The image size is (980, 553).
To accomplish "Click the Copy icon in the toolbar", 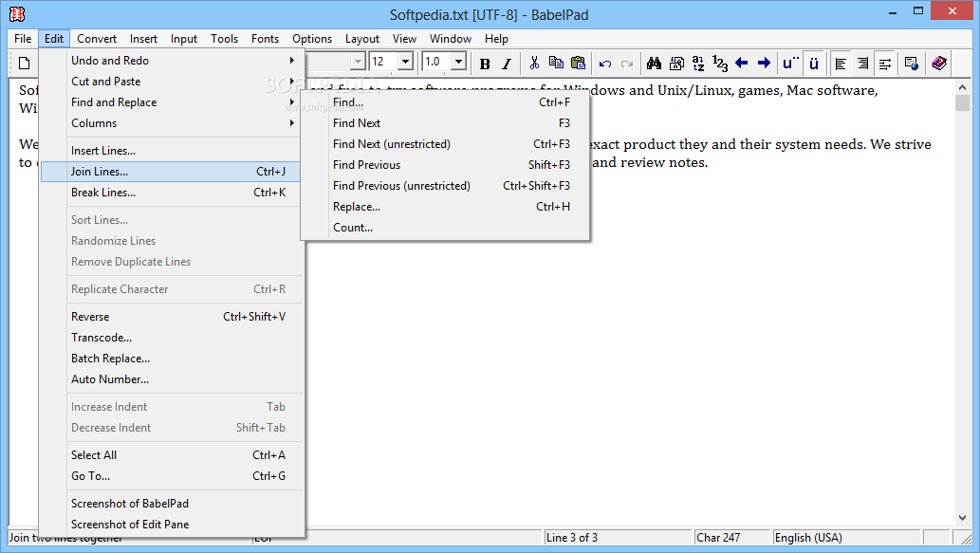I will [556, 64].
